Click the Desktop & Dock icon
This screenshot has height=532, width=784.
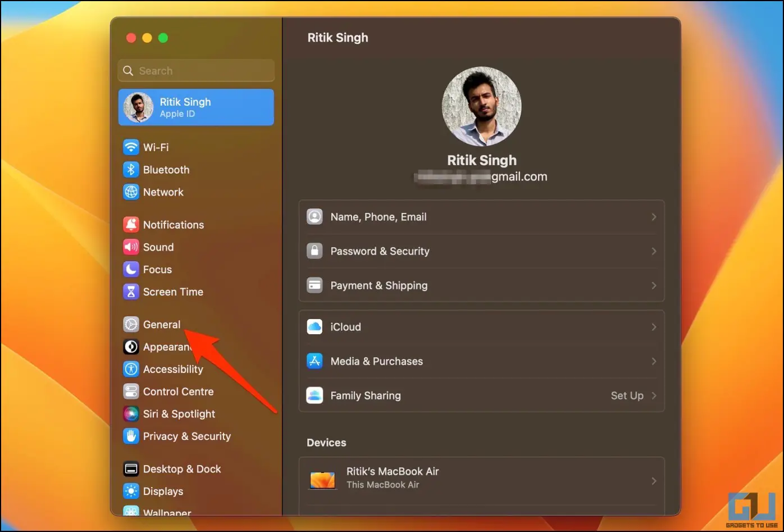pyautogui.click(x=131, y=469)
